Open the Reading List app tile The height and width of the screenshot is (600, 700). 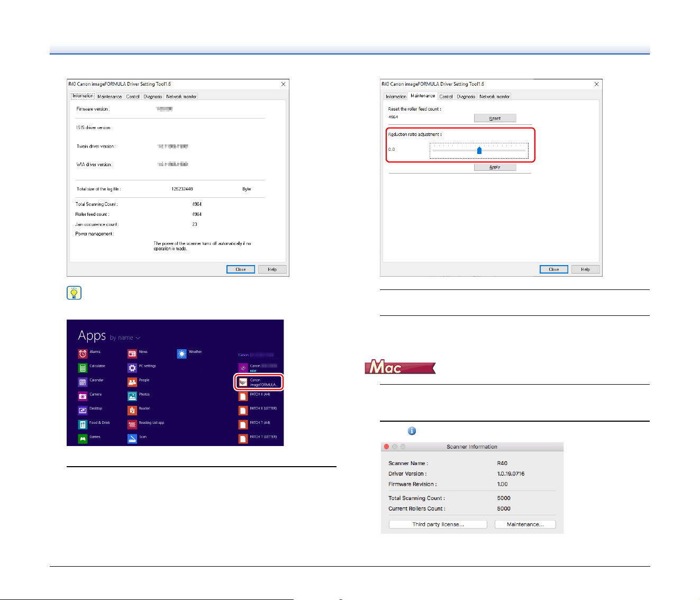(x=132, y=425)
